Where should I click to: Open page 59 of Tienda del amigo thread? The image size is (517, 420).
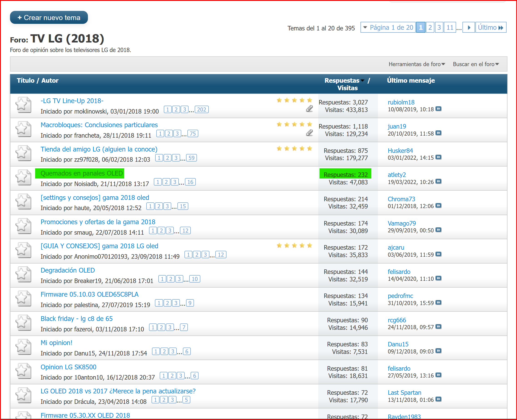click(x=191, y=158)
